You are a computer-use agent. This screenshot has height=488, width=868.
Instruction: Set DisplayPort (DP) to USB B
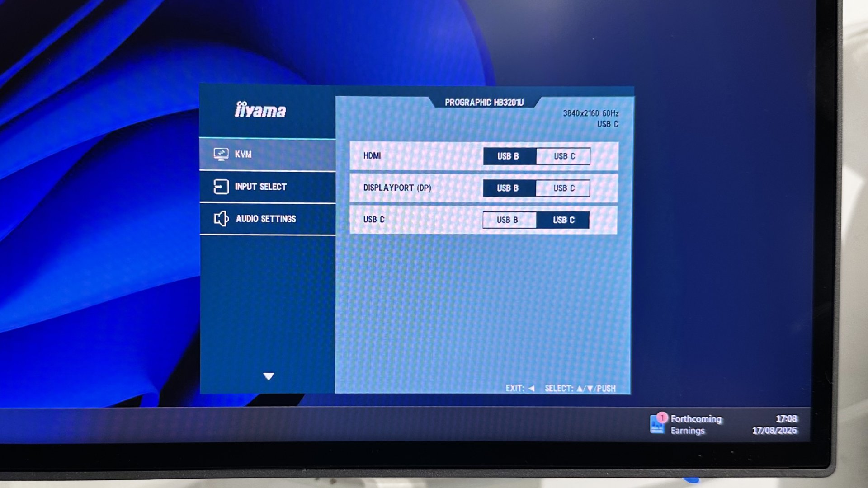(509, 188)
